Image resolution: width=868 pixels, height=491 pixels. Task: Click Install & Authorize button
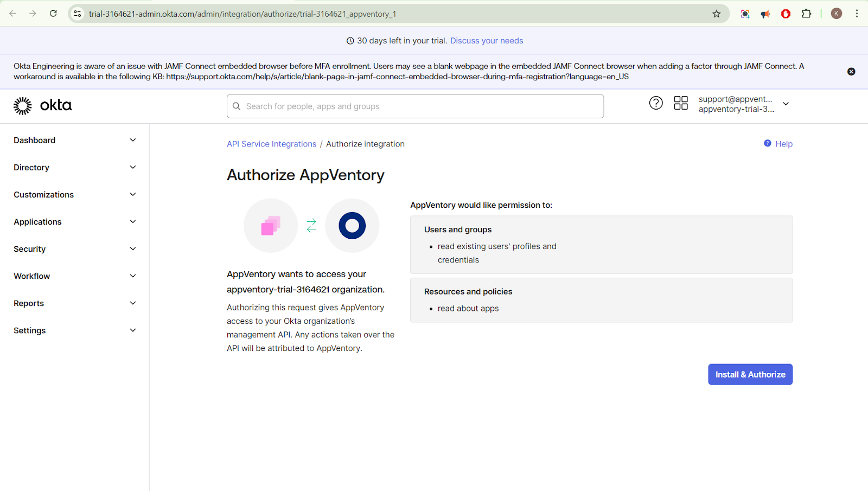tap(750, 374)
